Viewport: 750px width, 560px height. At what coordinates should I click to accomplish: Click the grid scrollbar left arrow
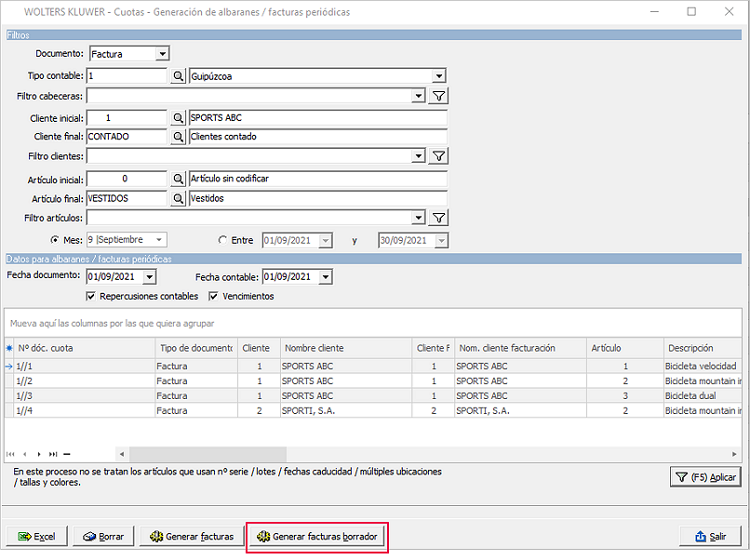pyautogui.click(x=122, y=454)
